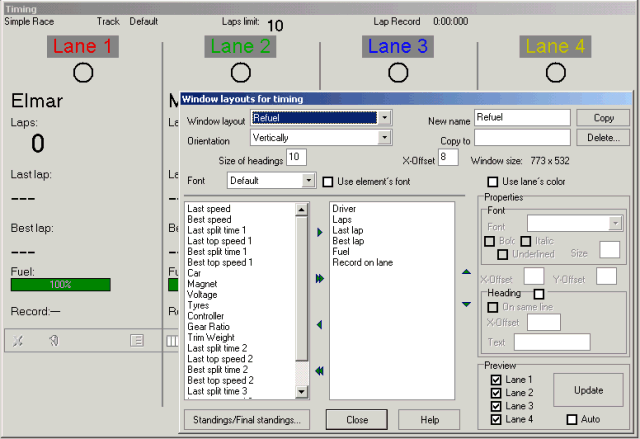Image resolution: width=640 pixels, height=439 pixels.
Task: Click Elmar's green Fuel 100% bar
Action: click(x=60, y=285)
